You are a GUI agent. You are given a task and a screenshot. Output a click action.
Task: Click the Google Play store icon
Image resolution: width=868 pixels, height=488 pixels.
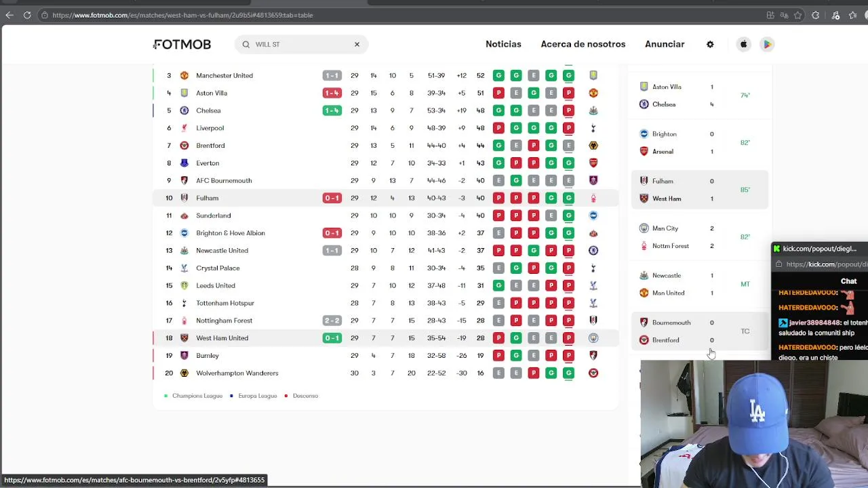[767, 44]
